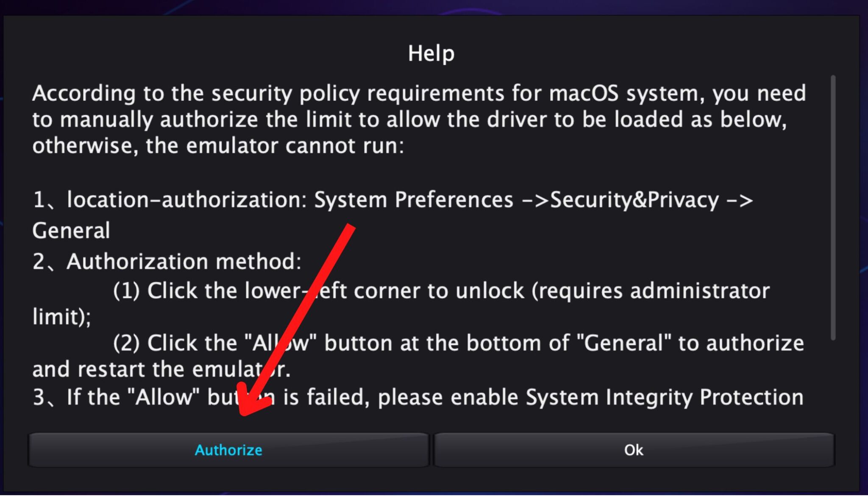Click the "(2) Click the Allow button" instruction
This screenshot has width=868, height=496.
point(458,343)
